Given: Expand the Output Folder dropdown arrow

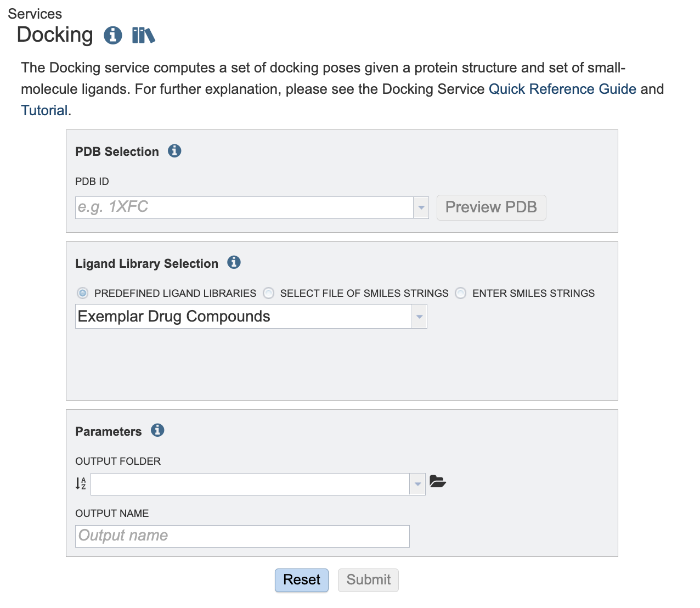Looking at the screenshot, I should click(x=417, y=484).
